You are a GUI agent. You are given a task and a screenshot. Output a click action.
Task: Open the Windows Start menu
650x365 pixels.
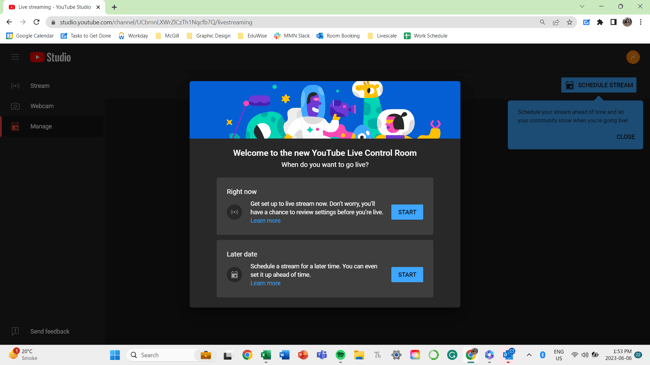115,355
